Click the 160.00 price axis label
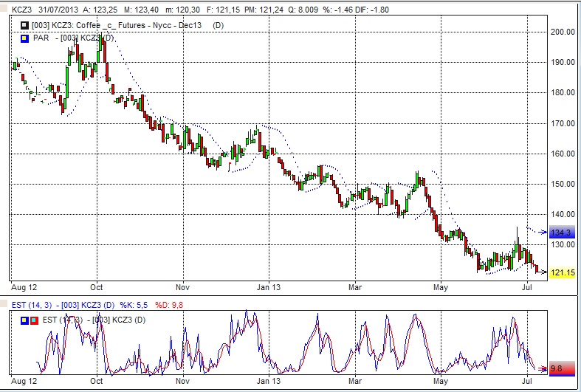 (x=563, y=154)
